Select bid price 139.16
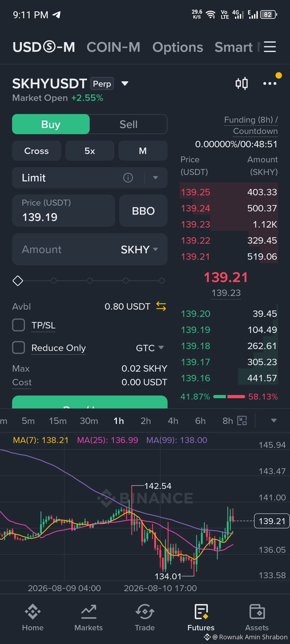The width and height of the screenshot is (290, 644). click(195, 378)
